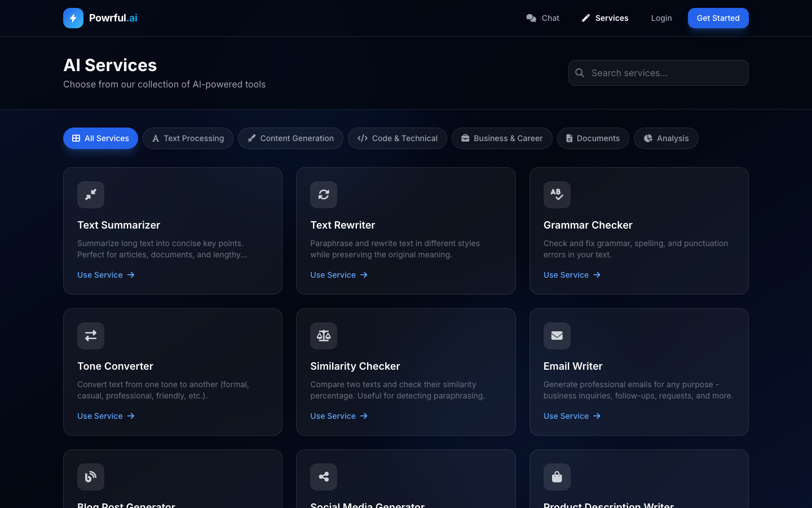Click the Product Description Writer bag icon
The height and width of the screenshot is (508, 812).
557,477
